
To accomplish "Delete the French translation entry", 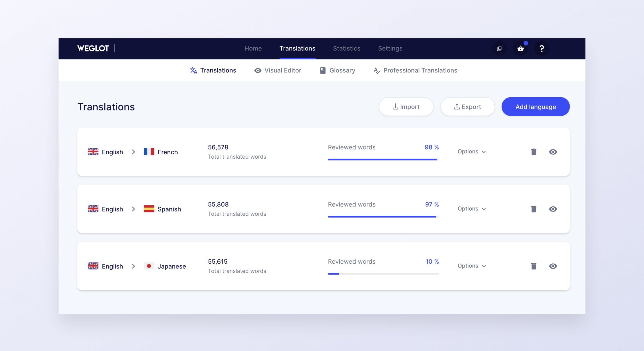I will [533, 151].
